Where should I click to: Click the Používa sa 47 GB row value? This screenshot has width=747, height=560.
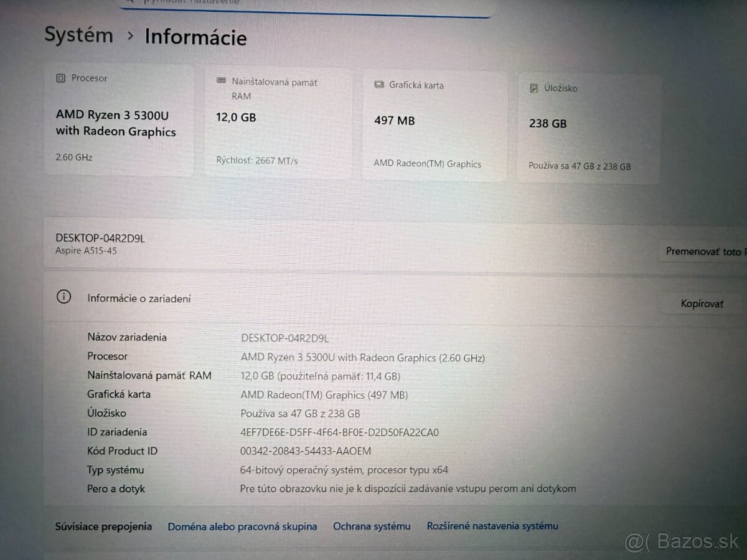tap(301, 414)
